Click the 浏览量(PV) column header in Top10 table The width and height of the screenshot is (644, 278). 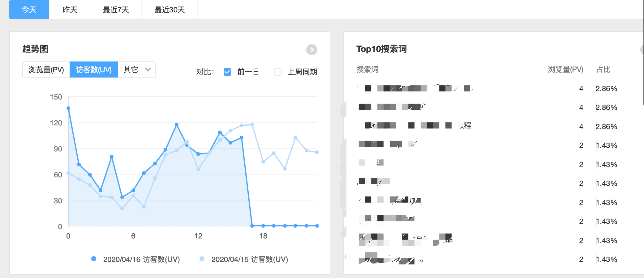pyautogui.click(x=565, y=69)
